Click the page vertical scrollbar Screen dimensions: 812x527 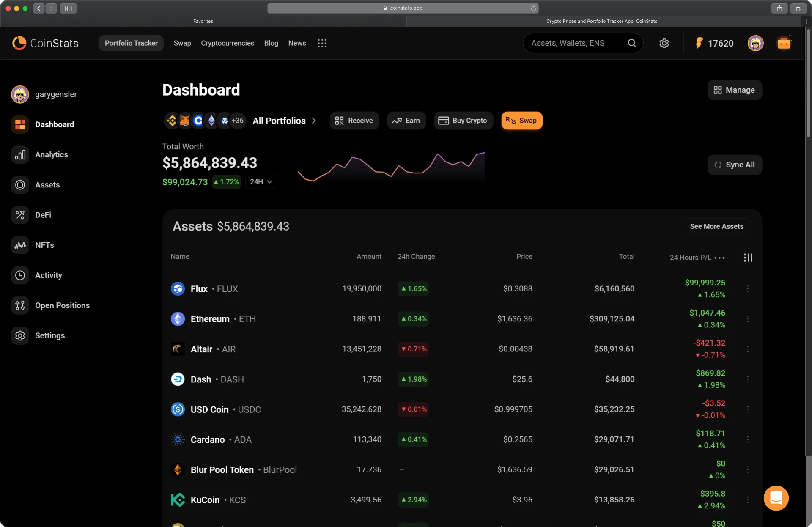tap(808, 83)
